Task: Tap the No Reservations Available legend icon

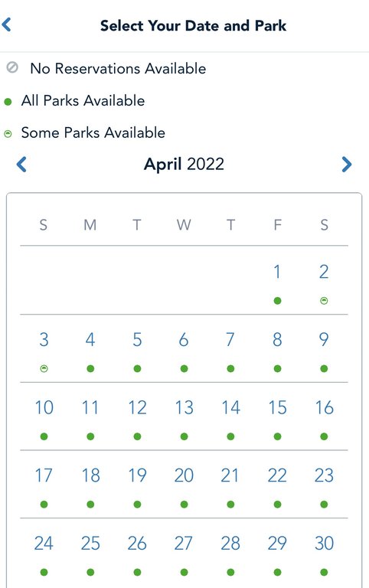Action: [12, 67]
